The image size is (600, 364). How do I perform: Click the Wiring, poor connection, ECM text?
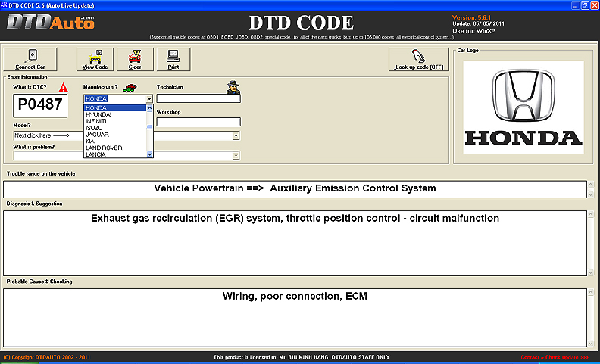point(295,297)
